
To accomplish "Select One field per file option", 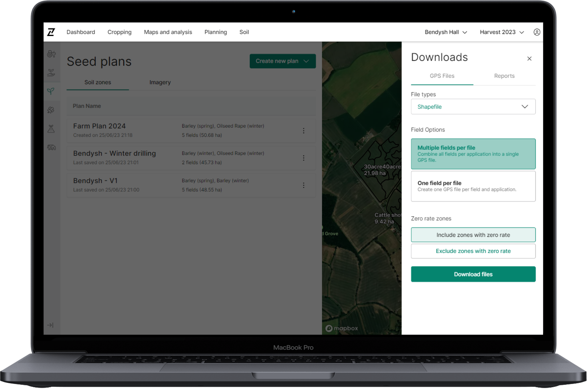I will coord(473,186).
